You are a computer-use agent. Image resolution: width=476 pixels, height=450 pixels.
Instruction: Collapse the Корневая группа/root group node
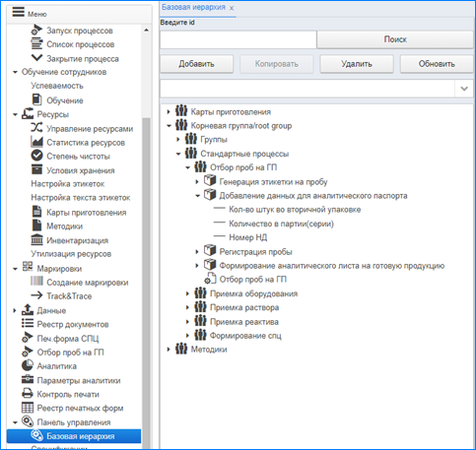pyautogui.click(x=169, y=126)
